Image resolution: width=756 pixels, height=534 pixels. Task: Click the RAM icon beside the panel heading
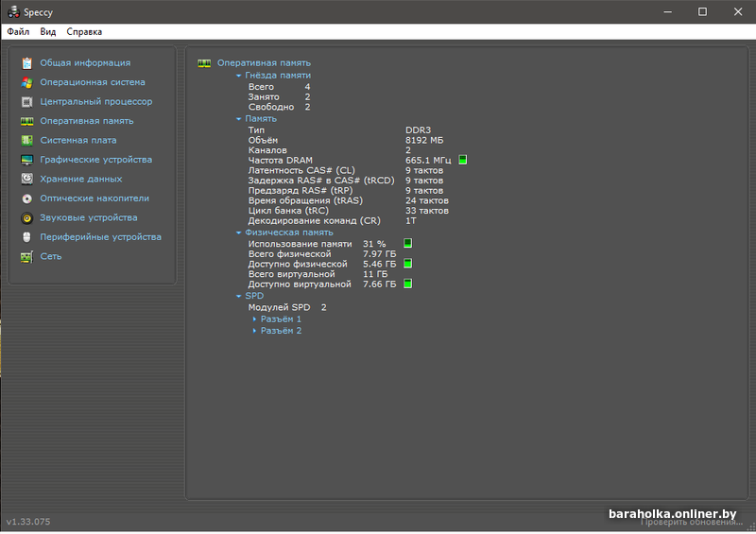[204, 63]
